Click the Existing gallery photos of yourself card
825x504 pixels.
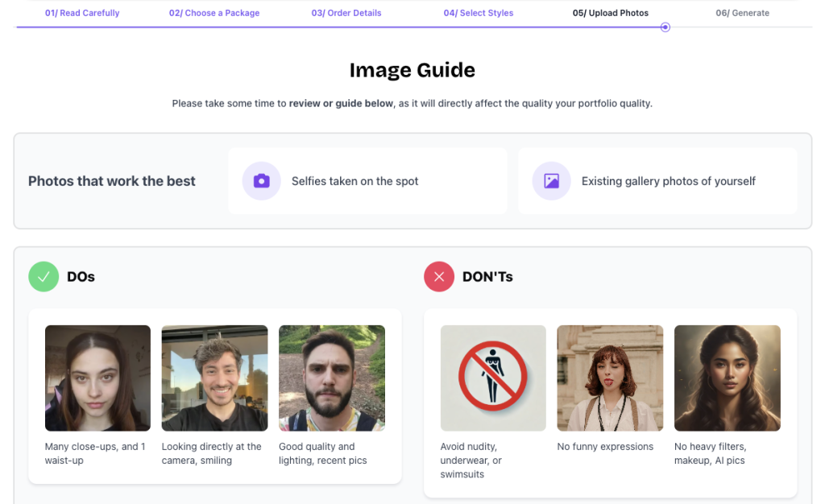coord(657,181)
